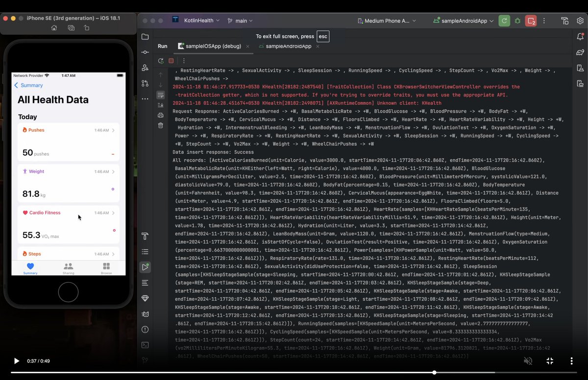This screenshot has height=380, width=588.
Task: Show more tool windows ellipsis
Action: [x=145, y=98]
